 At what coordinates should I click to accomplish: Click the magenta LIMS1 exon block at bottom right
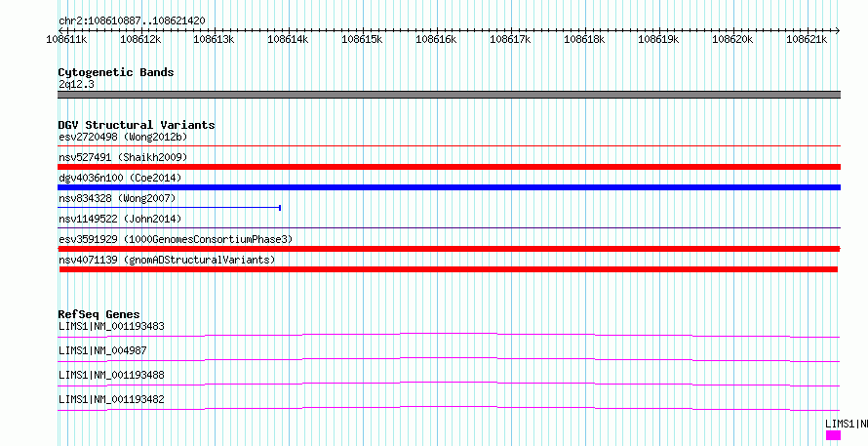[833, 435]
